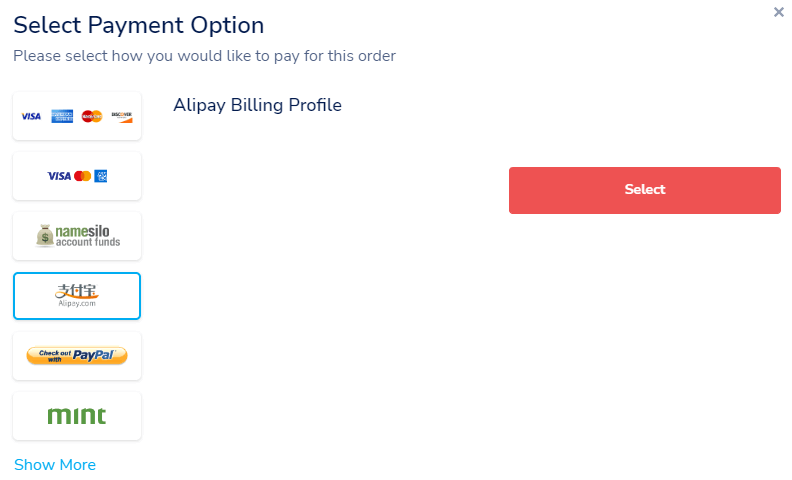The image size is (792, 480).
Task: Click the Visa logo in first card option
Action: [31, 116]
